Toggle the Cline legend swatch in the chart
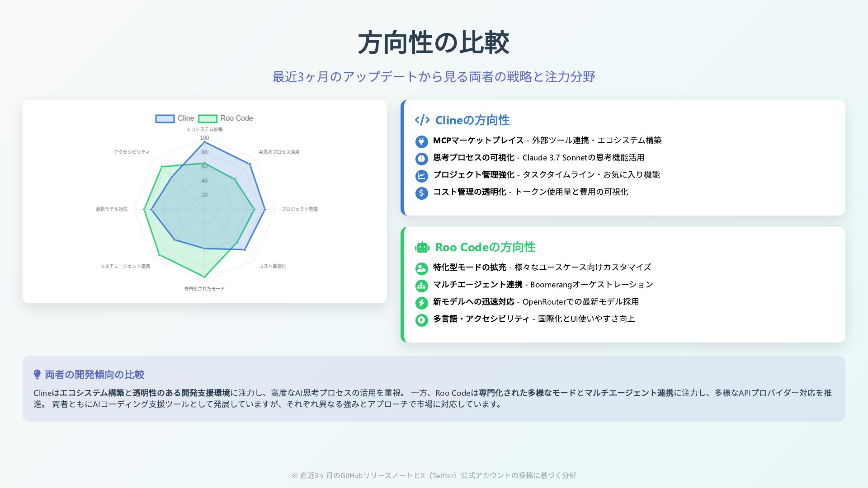Viewport: 868px width, 488px height. coord(165,118)
